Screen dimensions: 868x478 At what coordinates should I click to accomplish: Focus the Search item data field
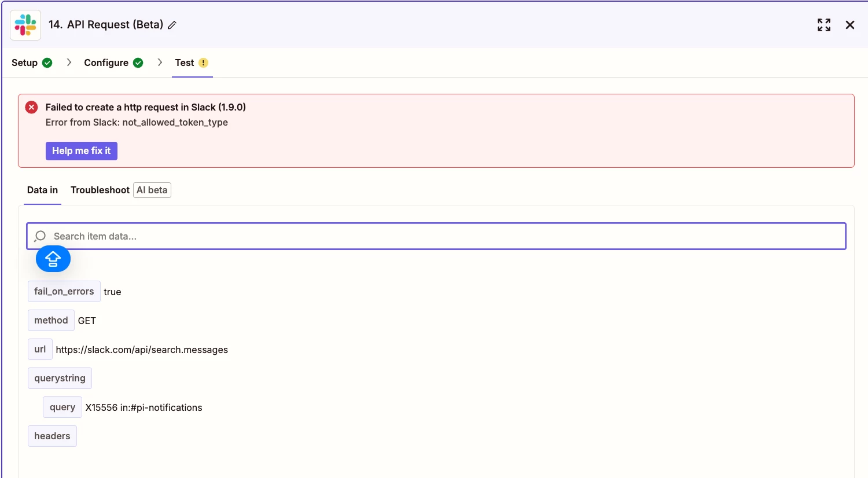(436, 236)
